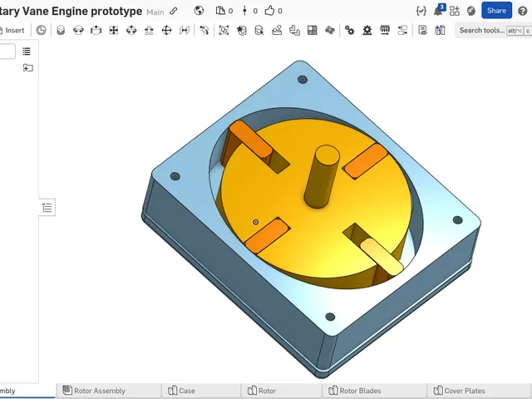Copy document link via chain icon
This screenshot has width=532, height=399.
point(174,11)
